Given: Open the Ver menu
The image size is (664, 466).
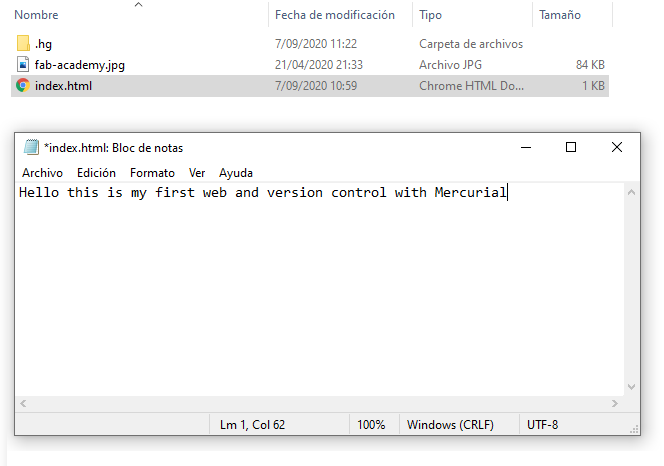Looking at the screenshot, I should (197, 173).
